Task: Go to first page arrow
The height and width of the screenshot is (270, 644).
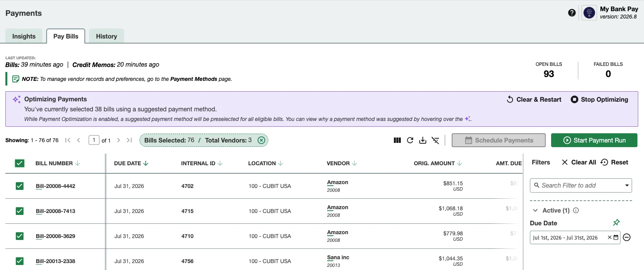Action: pos(68,140)
